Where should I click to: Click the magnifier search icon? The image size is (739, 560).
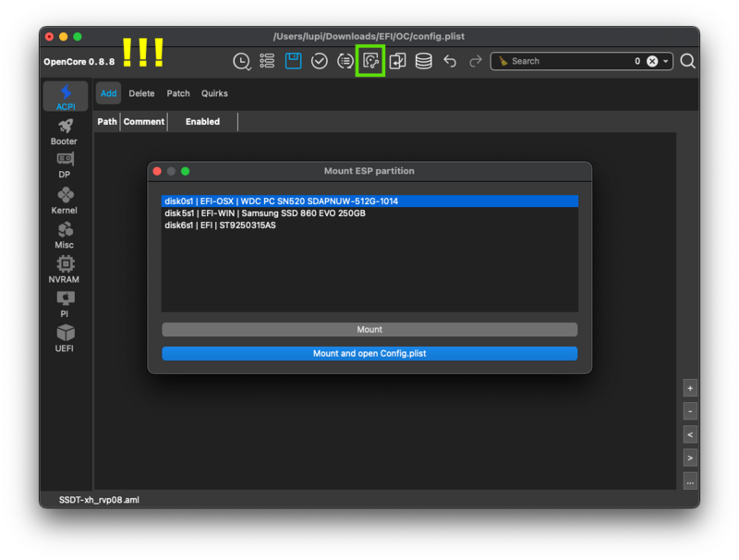click(x=687, y=61)
